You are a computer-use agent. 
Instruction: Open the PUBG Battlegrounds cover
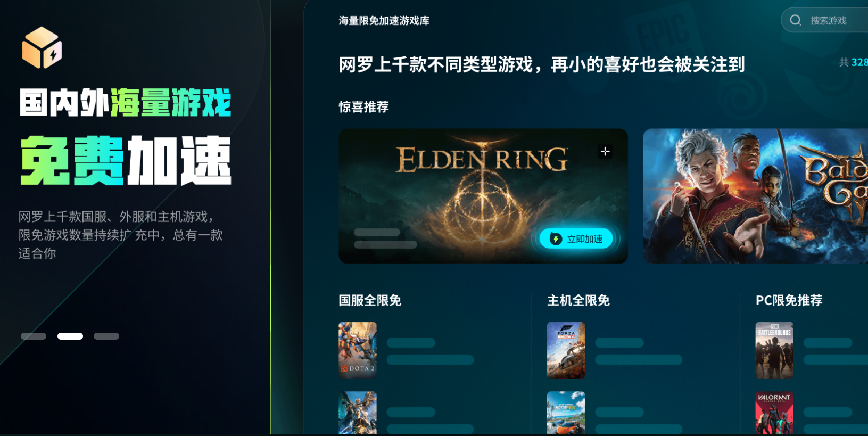click(774, 350)
